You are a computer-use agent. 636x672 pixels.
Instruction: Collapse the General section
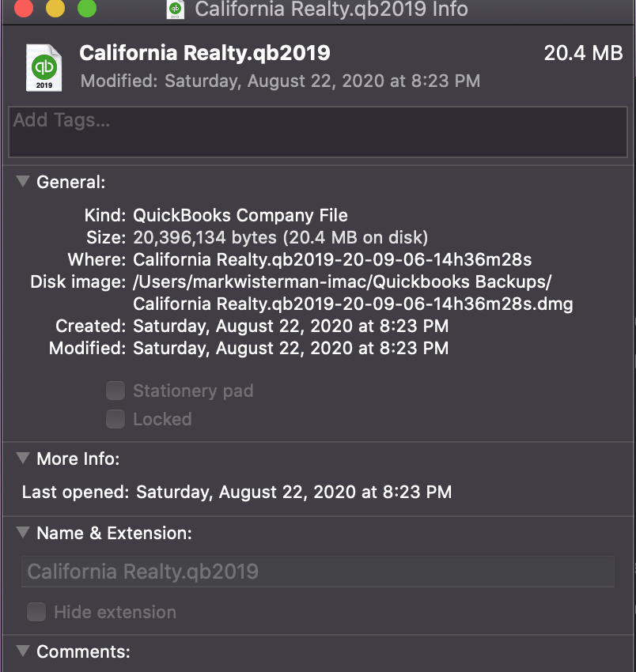[x=22, y=182]
